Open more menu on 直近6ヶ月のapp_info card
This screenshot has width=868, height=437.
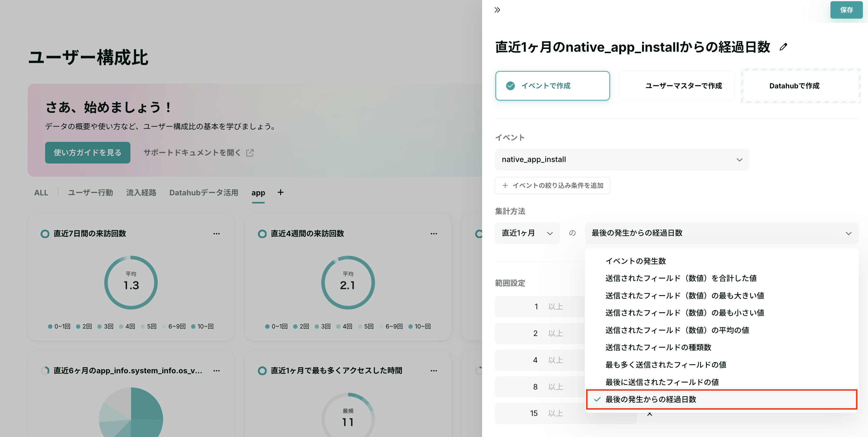tap(216, 371)
